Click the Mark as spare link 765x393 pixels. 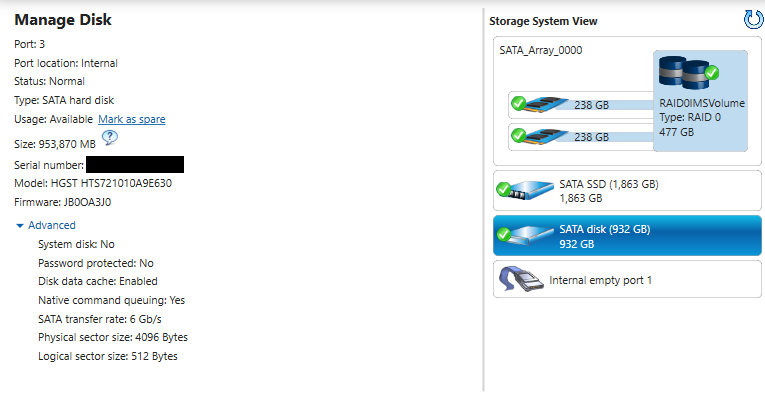tap(132, 119)
